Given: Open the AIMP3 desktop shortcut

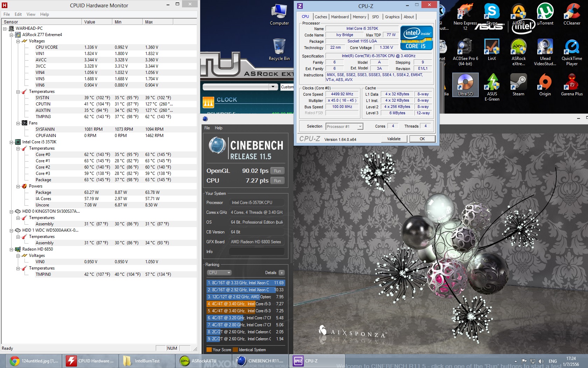Looking at the screenshot, I should tap(518, 14).
